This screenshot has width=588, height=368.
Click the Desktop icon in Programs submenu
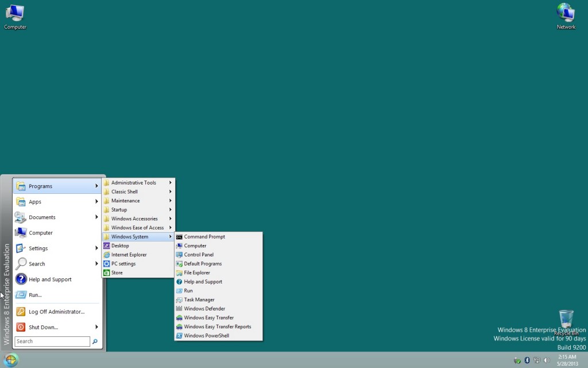click(x=106, y=246)
